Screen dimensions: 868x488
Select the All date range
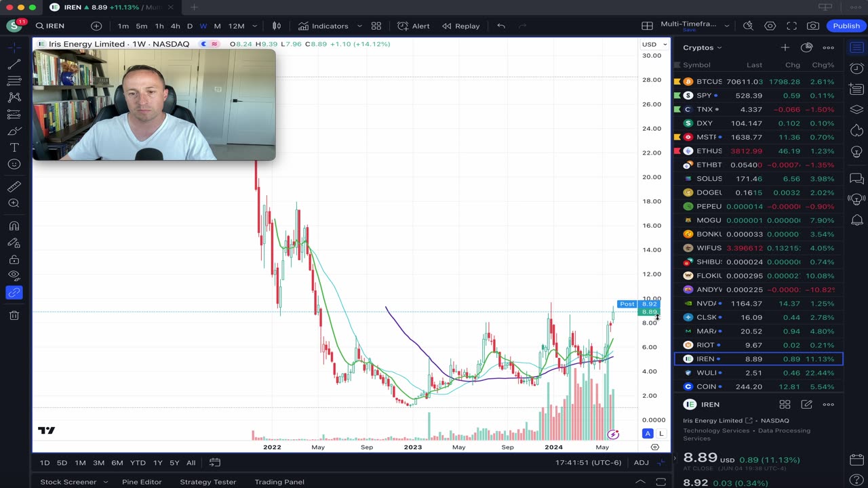(191, 463)
